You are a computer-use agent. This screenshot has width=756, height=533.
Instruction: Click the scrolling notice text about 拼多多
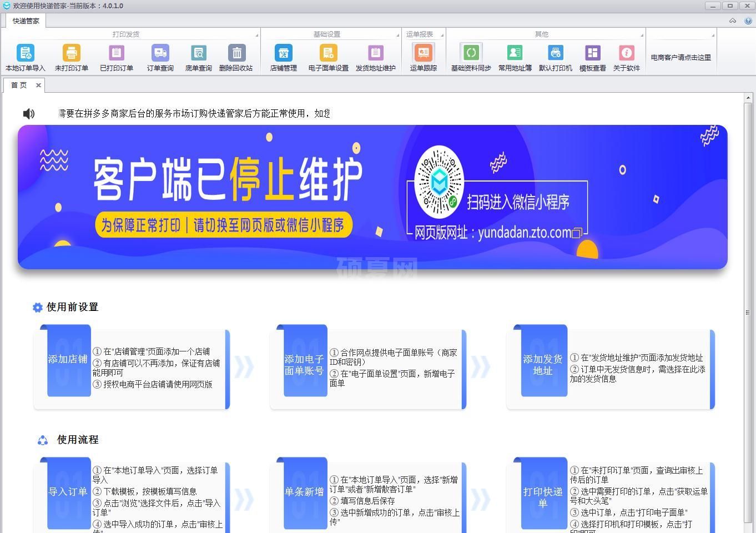pos(195,113)
